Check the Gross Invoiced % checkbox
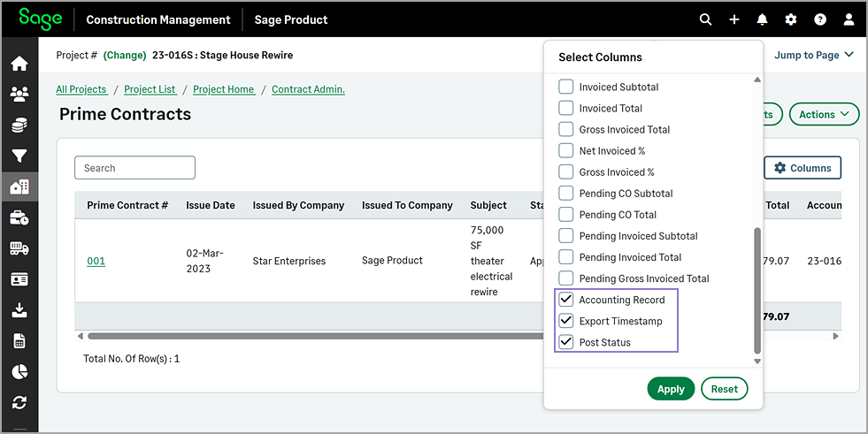Image resolution: width=868 pixels, height=434 pixels. point(565,172)
